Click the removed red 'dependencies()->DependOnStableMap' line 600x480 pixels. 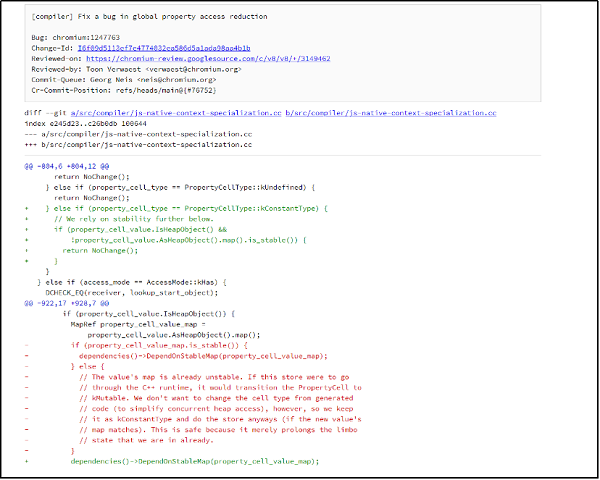pos(203,356)
